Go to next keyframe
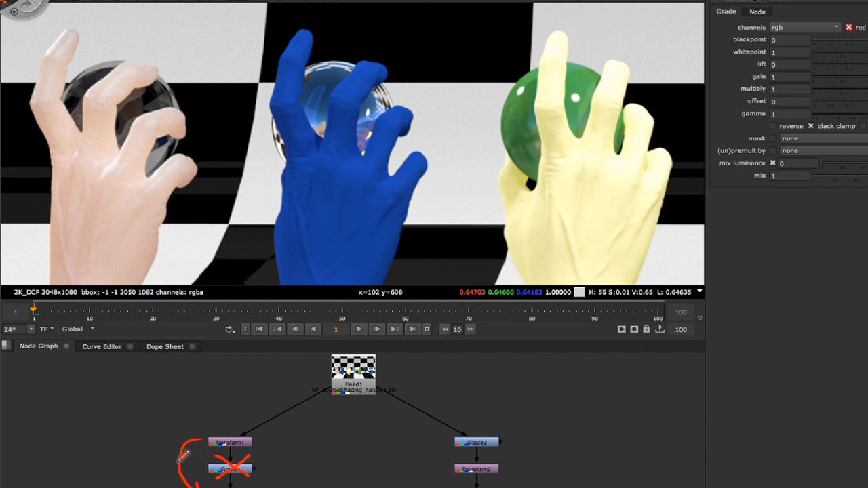This screenshot has height=488, width=868. (x=394, y=329)
